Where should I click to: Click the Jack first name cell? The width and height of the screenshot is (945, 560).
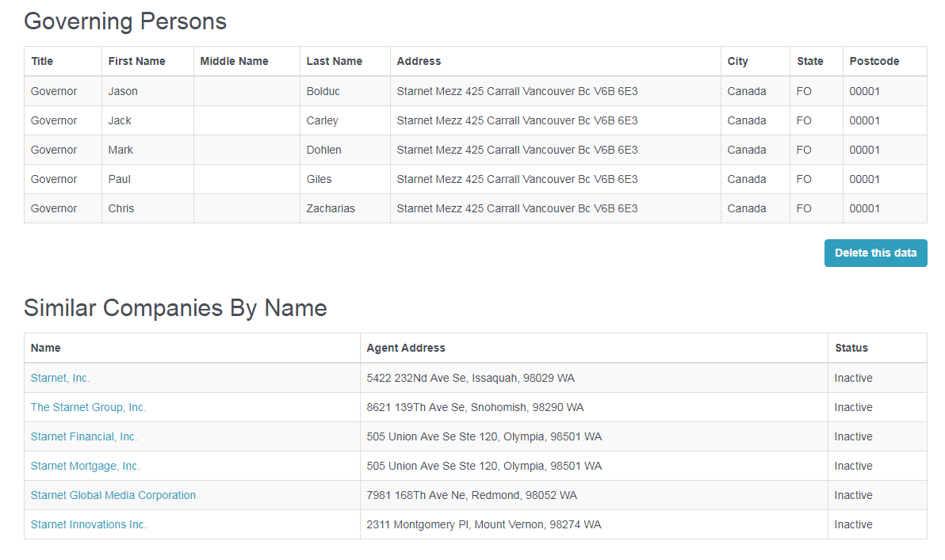[147, 120]
